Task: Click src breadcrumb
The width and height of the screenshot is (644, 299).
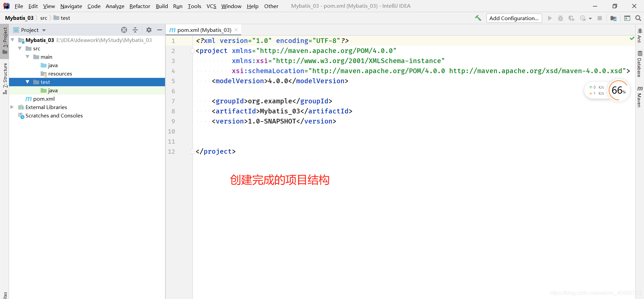Action: click(x=44, y=18)
